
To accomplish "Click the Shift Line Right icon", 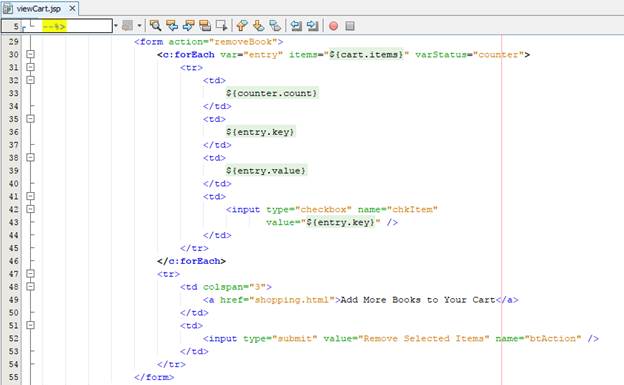I will [312, 26].
